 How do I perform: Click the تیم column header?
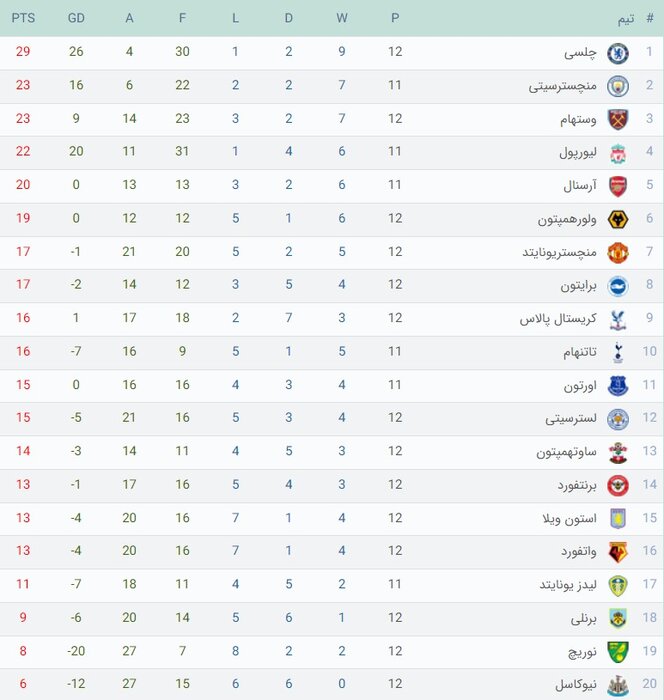coord(626,19)
